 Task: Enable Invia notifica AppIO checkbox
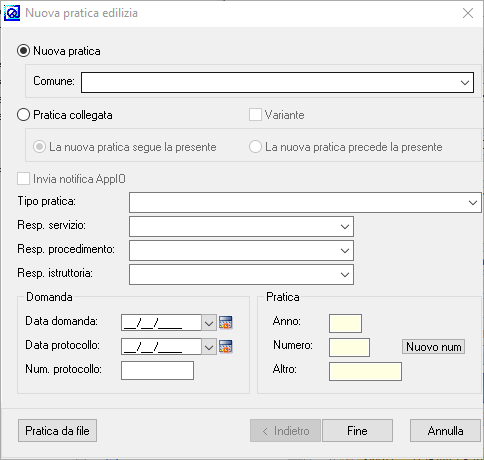tap(23, 179)
